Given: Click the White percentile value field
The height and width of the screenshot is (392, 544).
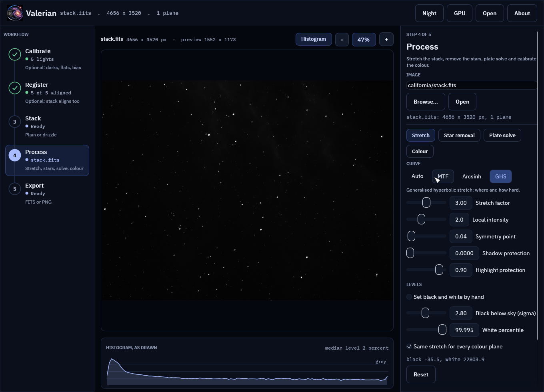Looking at the screenshot, I should point(464,330).
